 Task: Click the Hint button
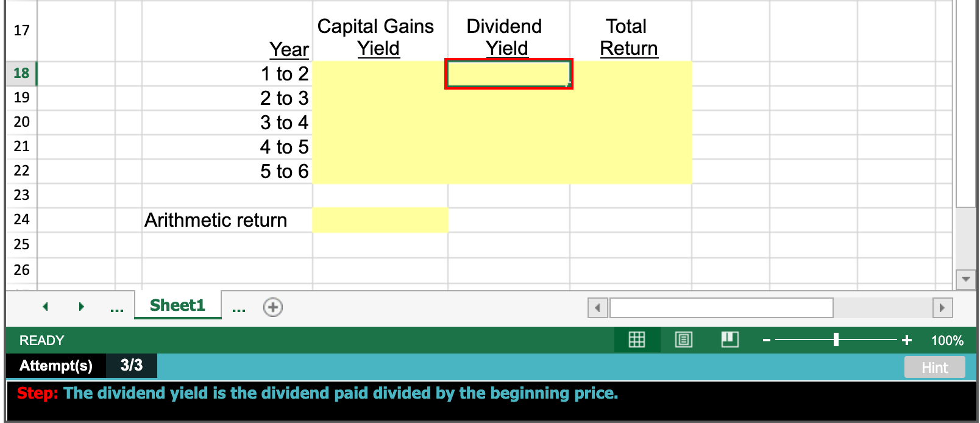tap(934, 368)
